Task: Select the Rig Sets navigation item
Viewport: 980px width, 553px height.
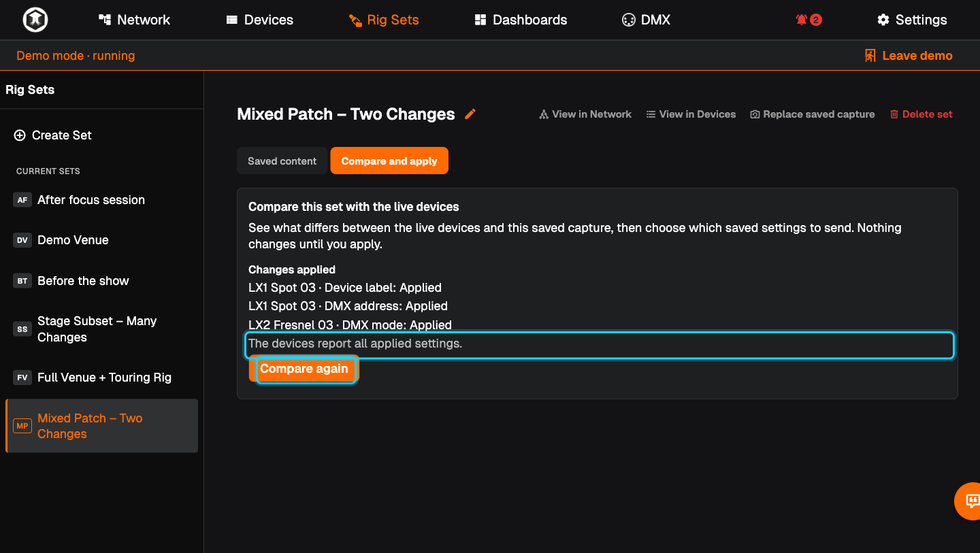Action: pos(384,20)
